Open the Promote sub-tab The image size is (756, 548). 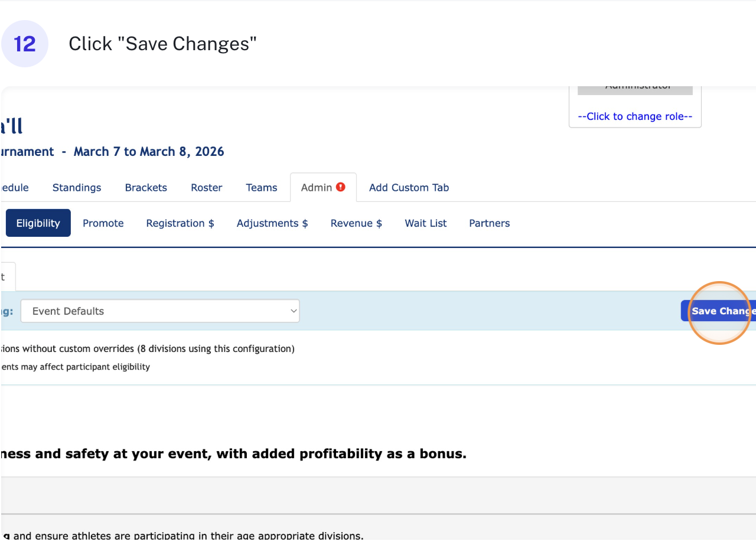(x=103, y=223)
